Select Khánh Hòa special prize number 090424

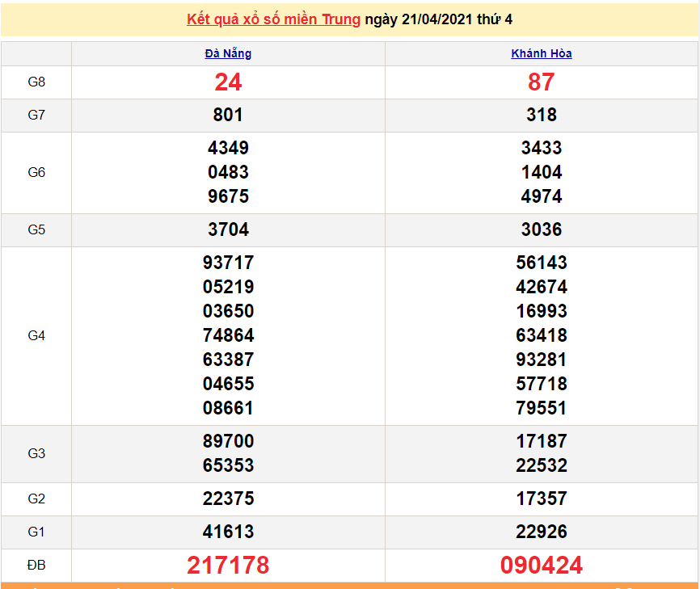542,566
